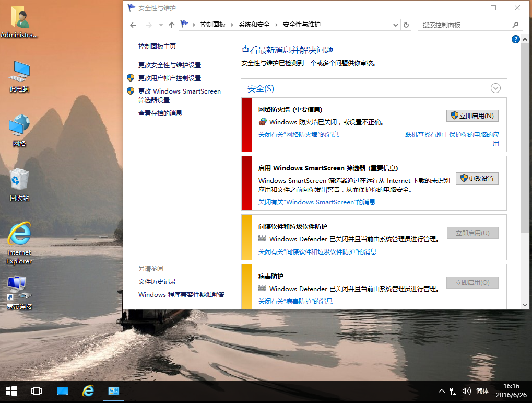Click 立即启用(N) for the firewall
532x403 pixels.
coord(472,116)
